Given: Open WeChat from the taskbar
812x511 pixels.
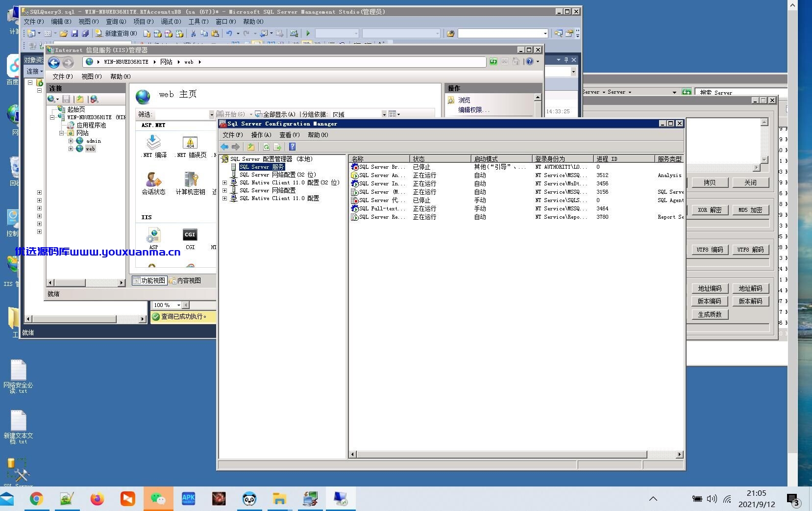Looking at the screenshot, I should point(158,499).
